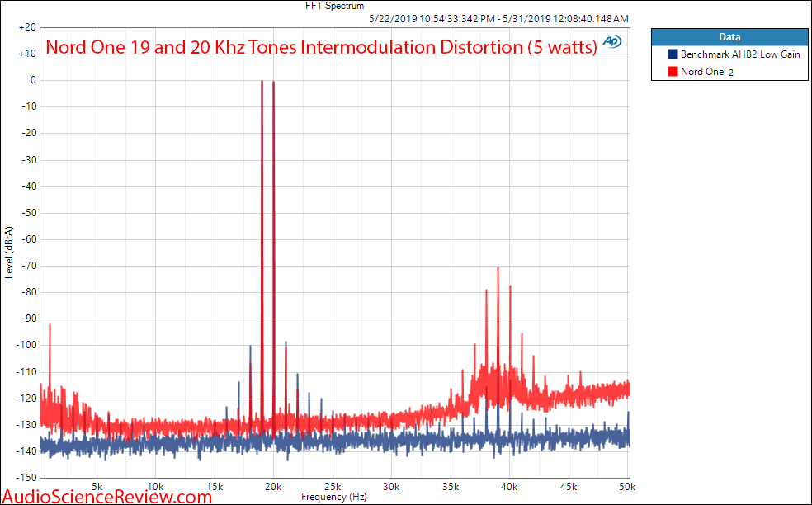Click the 35k frequency tick label
812x505 pixels.
(x=451, y=487)
